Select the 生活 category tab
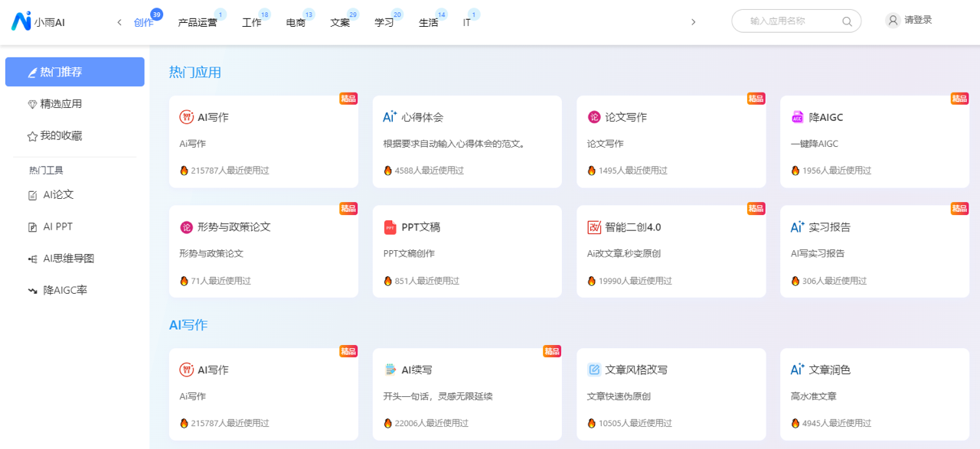 (x=429, y=22)
